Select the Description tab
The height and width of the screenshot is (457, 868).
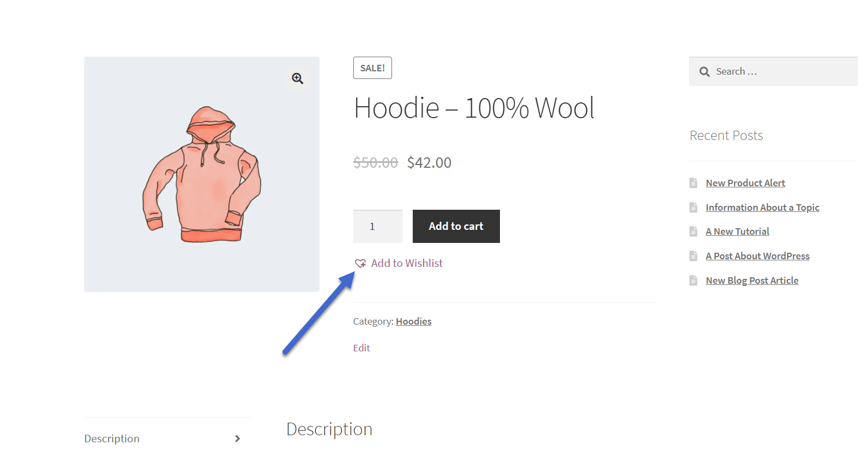111,438
